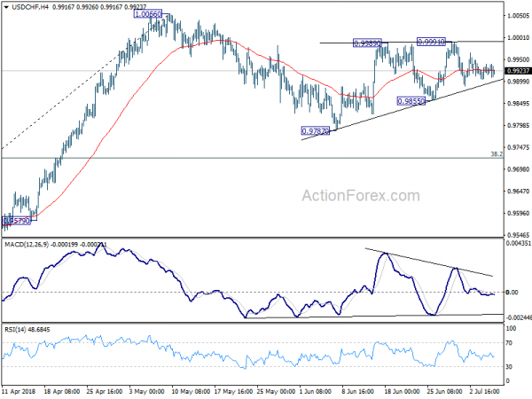Select the 2 Jul 16:00 date marker
The height and width of the screenshot is (399, 532).
pos(484,391)
